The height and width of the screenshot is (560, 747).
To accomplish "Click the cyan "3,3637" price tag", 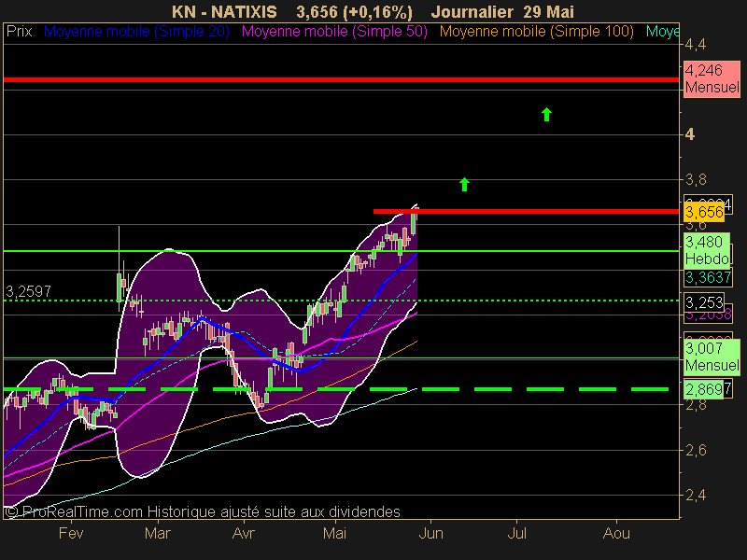I will (x=708, y=277).
